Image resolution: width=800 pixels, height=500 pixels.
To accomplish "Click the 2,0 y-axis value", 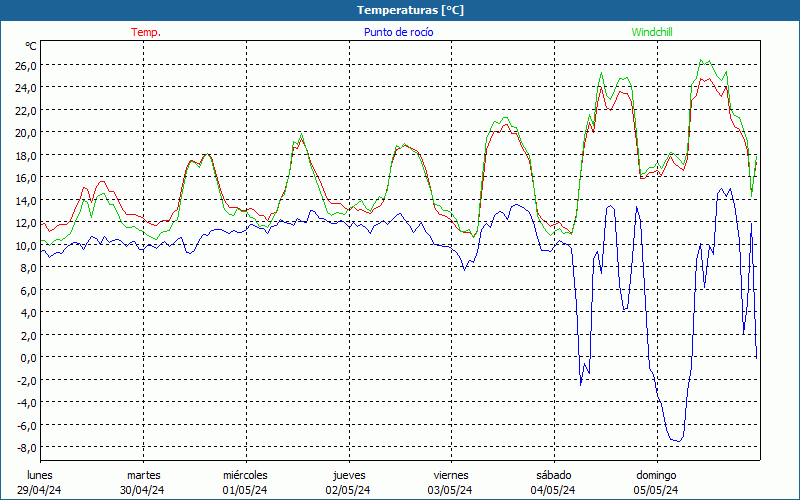I will [x=29, y=335].
